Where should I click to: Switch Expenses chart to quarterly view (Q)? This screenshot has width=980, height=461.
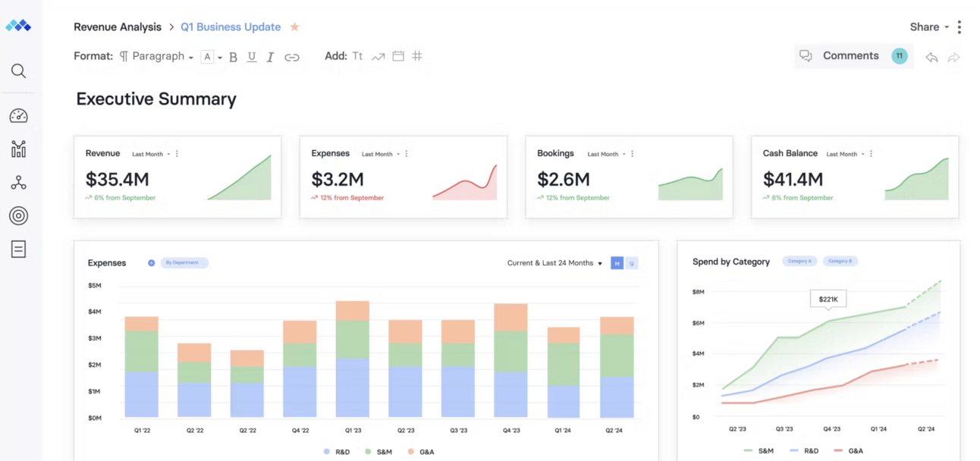point(631,263)
